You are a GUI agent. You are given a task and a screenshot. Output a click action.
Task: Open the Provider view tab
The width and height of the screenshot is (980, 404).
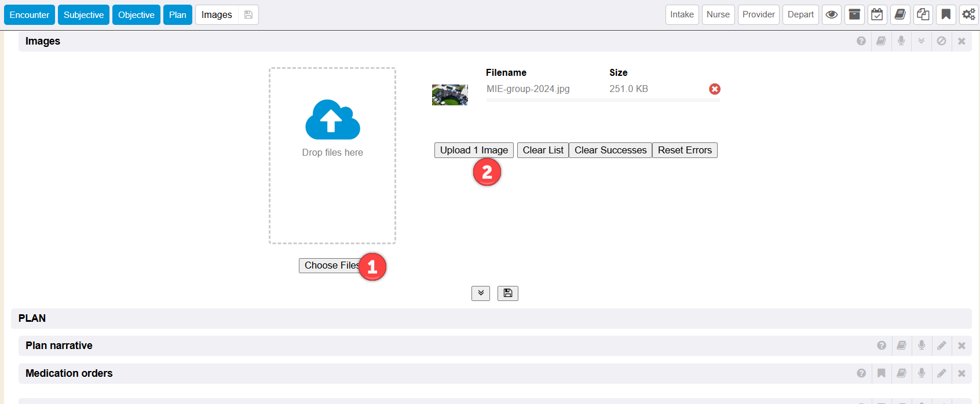(x=758, y=14)
